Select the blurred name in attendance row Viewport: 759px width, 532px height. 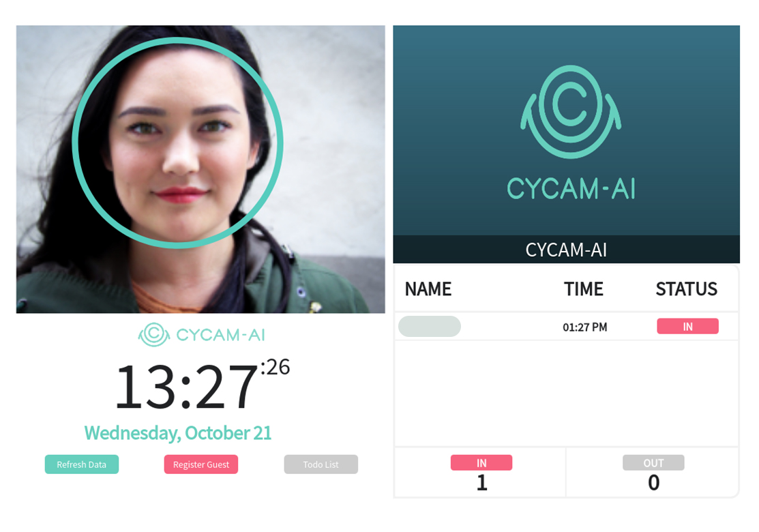[430, 326]
